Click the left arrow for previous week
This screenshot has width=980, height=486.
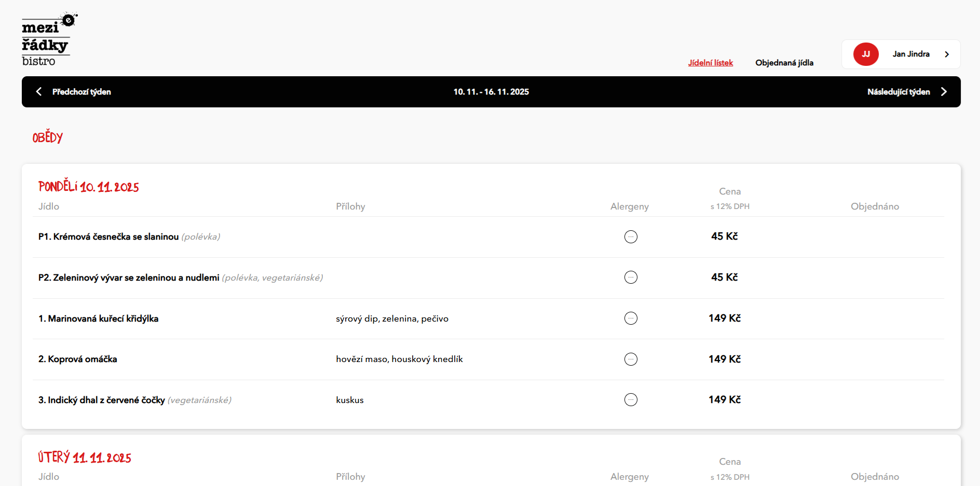click(39, 92)
